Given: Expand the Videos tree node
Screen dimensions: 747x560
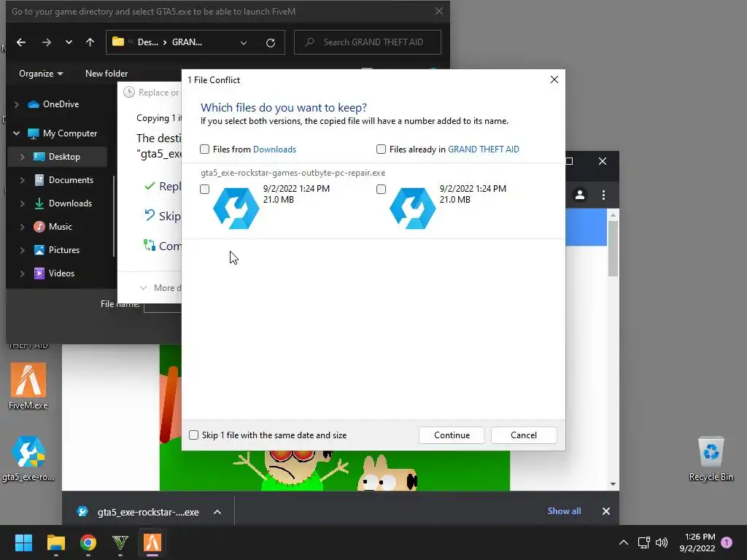Looking at the screenshot, I should tap(22, 273).
